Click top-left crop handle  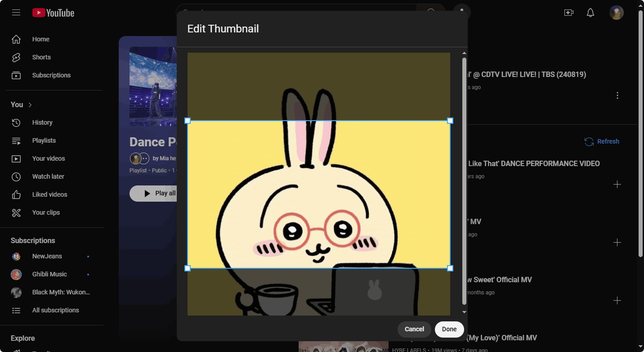coord(188,121)
